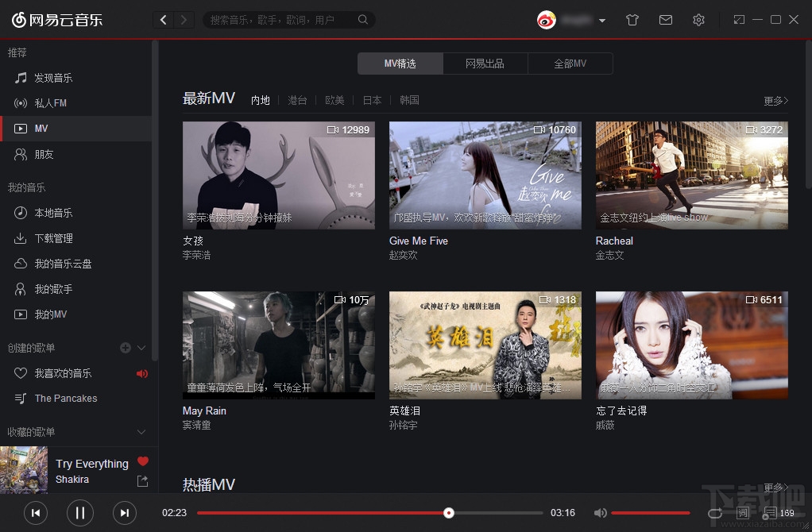Image resolution: width=812 pixels, height=532 pixels.
Task: Click 更多 next to 最新MV
Action: point(776,100)
